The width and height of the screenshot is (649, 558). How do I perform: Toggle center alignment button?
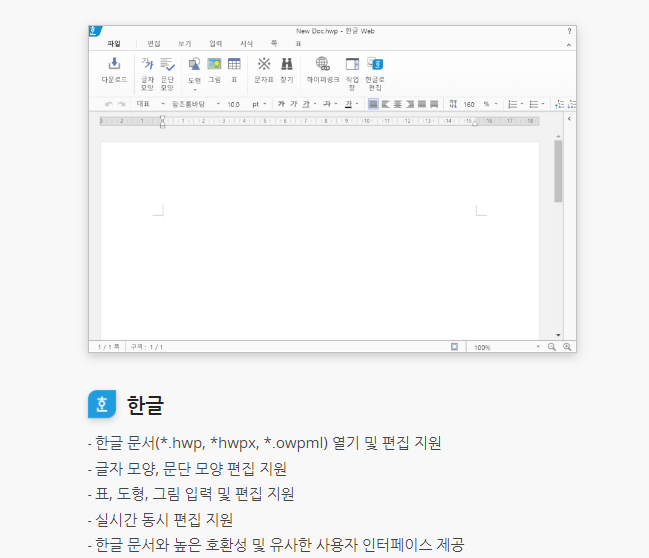pos(397,104)
